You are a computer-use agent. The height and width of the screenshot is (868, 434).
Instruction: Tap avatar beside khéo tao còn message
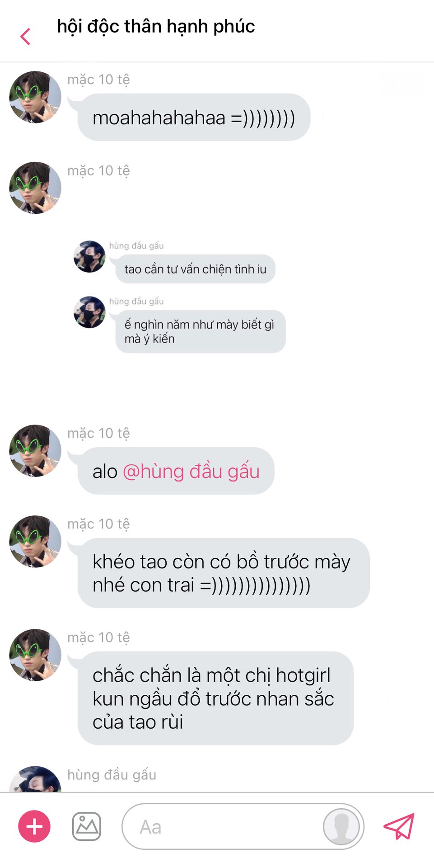[35, 542]
